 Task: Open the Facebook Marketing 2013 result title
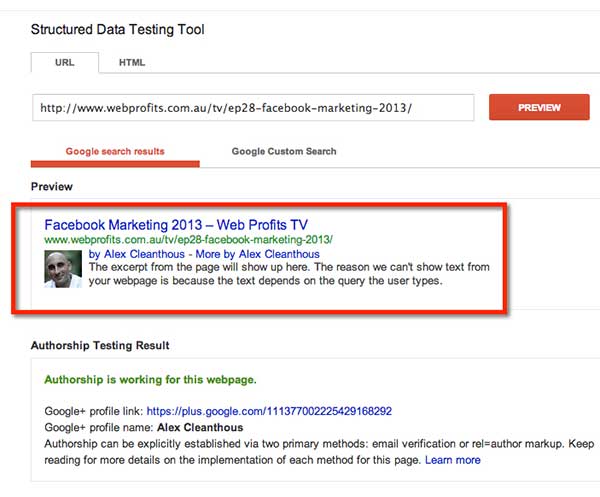point(176,225)
